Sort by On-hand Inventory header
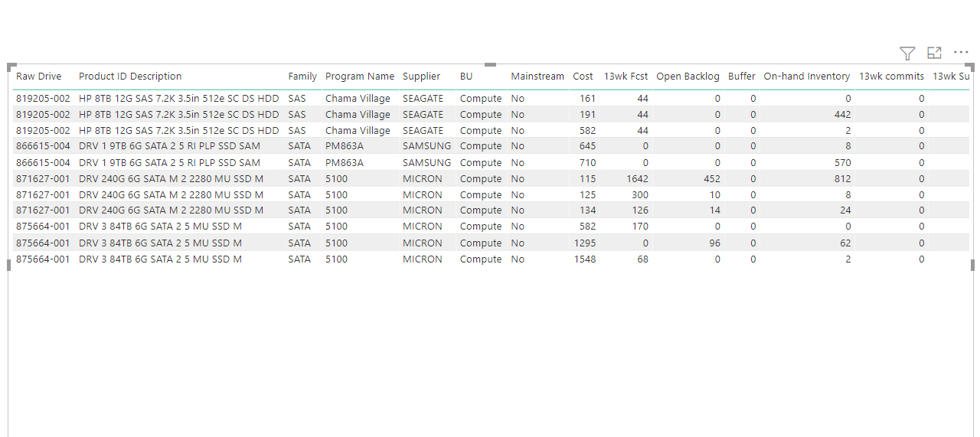 tap(807, 77)
